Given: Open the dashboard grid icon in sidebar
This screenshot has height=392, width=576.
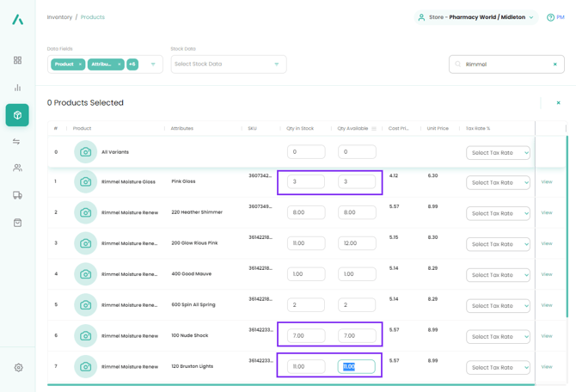Looking at the screenshot, I should coord(17,60).
